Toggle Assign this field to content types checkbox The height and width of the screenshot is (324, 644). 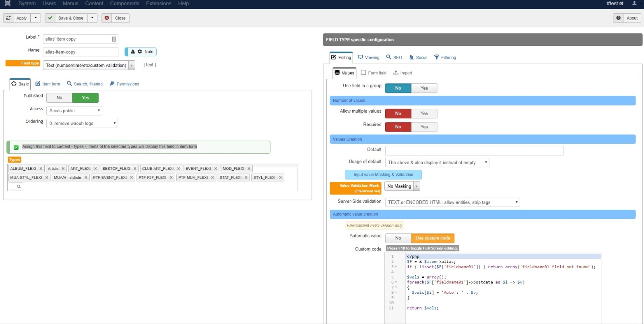coord(16,147)
